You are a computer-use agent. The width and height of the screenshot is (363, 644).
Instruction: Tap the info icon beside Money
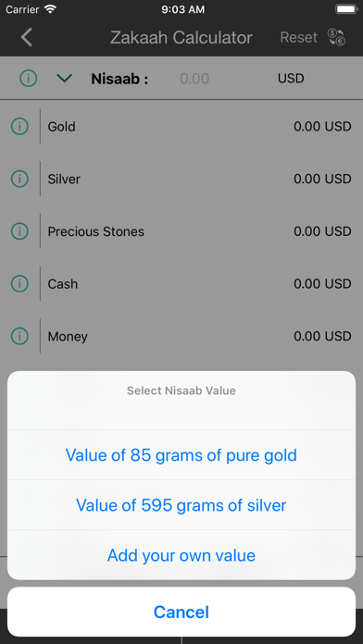pyautogui.click(x=19, y=337)
